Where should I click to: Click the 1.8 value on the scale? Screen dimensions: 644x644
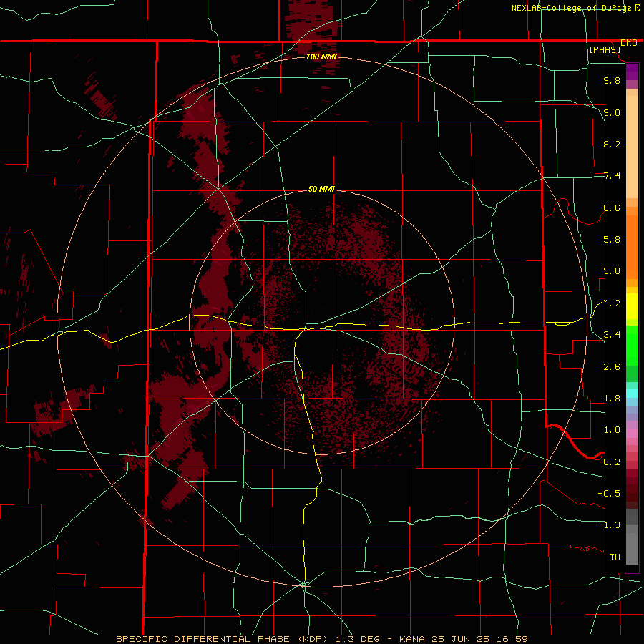pyautogui.click(x=612, y=399)
